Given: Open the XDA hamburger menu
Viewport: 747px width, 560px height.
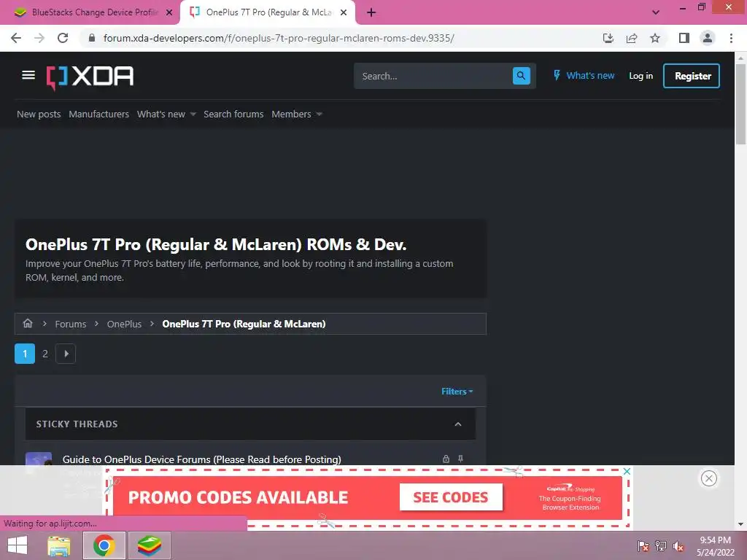Looking at the screenshot, I should 28,75.
